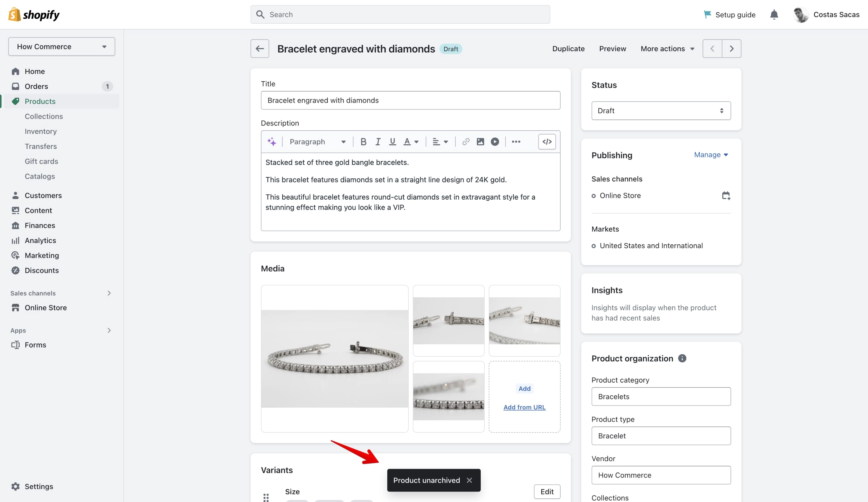Open the How Commerce store switcher
The image size is (868, 502).
click(62, 46)
